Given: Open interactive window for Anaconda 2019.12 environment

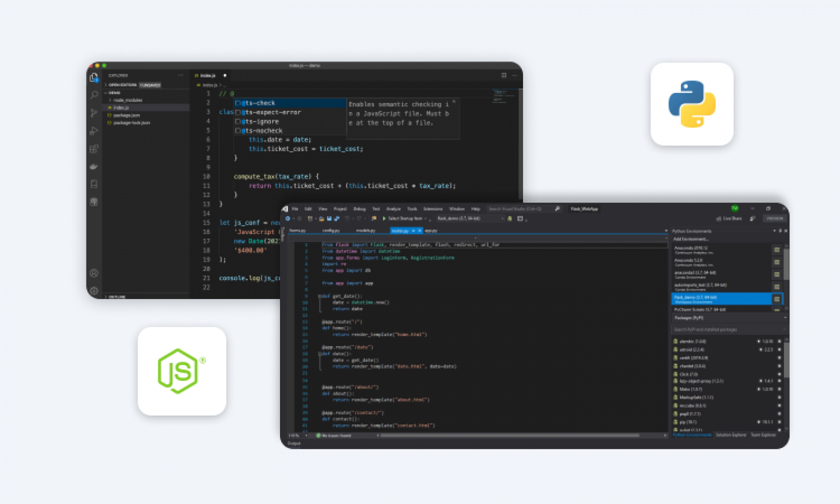Looking at the screenshot, I should tap(776, 249).
